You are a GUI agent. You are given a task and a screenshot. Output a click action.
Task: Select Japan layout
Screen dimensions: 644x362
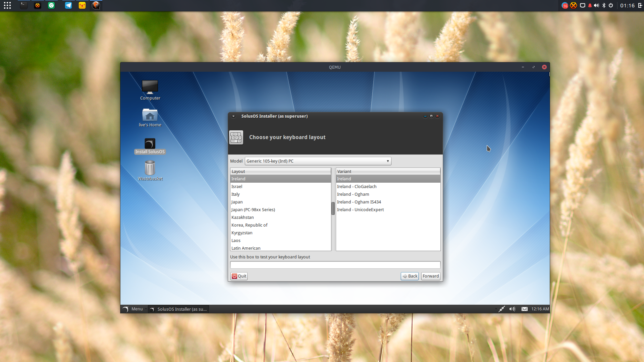tap(280, 202)
